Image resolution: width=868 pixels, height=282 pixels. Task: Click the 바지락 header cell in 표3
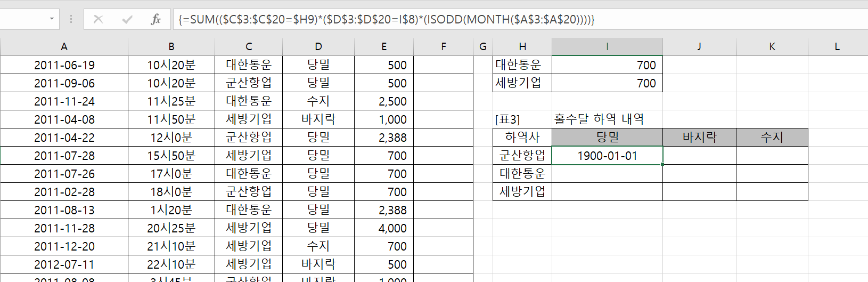click(699, 138)
